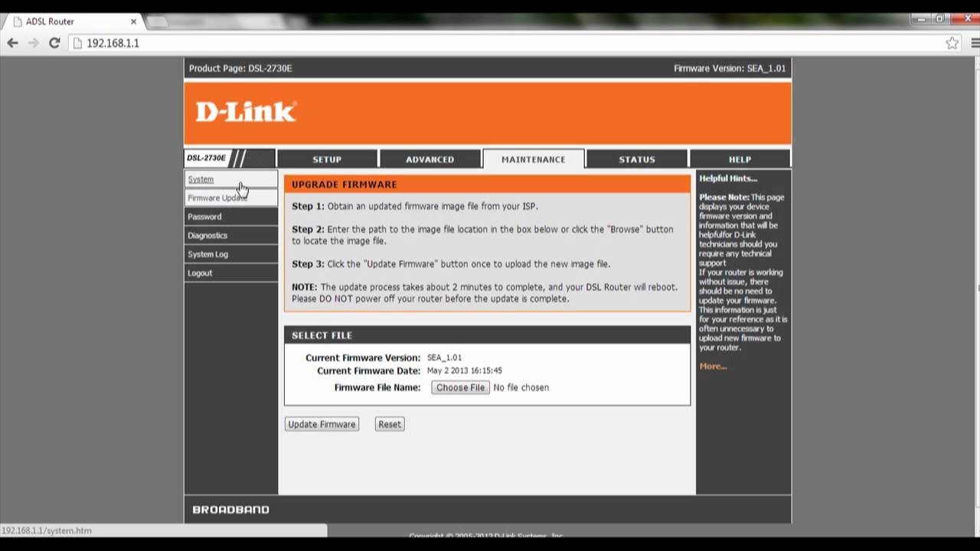Click the Update Firmware button
Viewport: 980px width, 551px height.
pyautogui.click(x=322, y=424)
